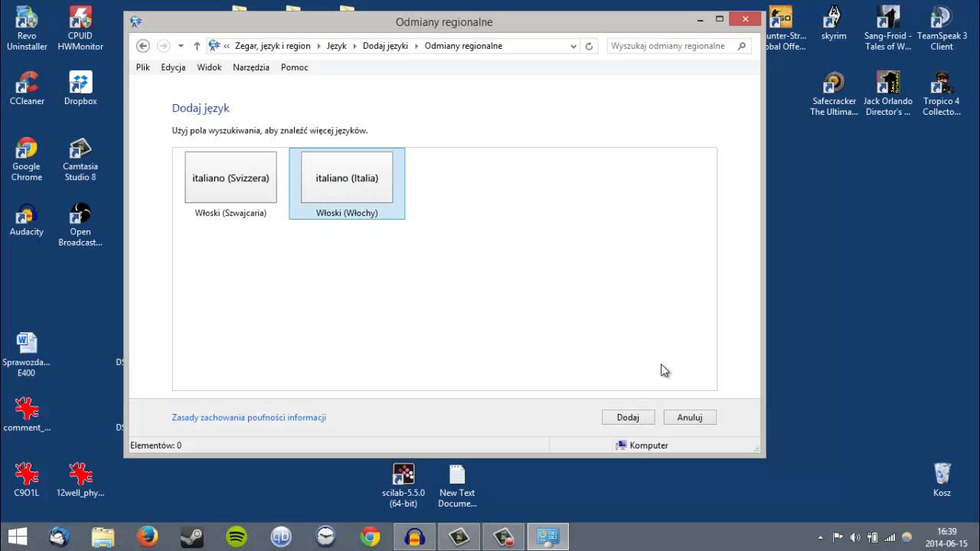This screenshot has height=551, width=980.
Task: Select C9O1L desktop file icon
Action: coord(27,480)
